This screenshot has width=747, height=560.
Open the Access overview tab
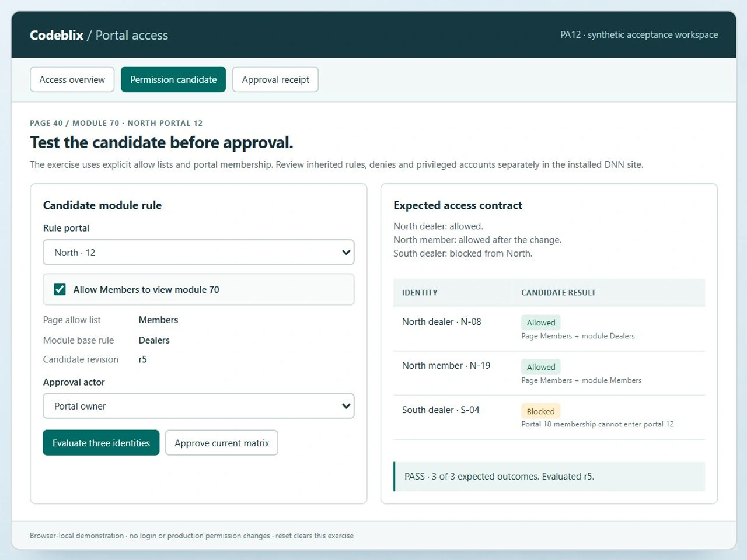coord(72,79)
